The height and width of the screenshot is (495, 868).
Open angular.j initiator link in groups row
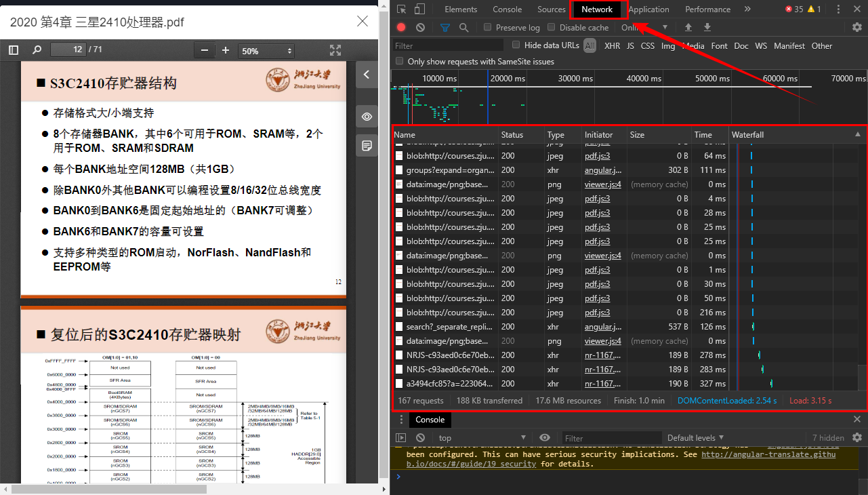[x=603, y=170]
